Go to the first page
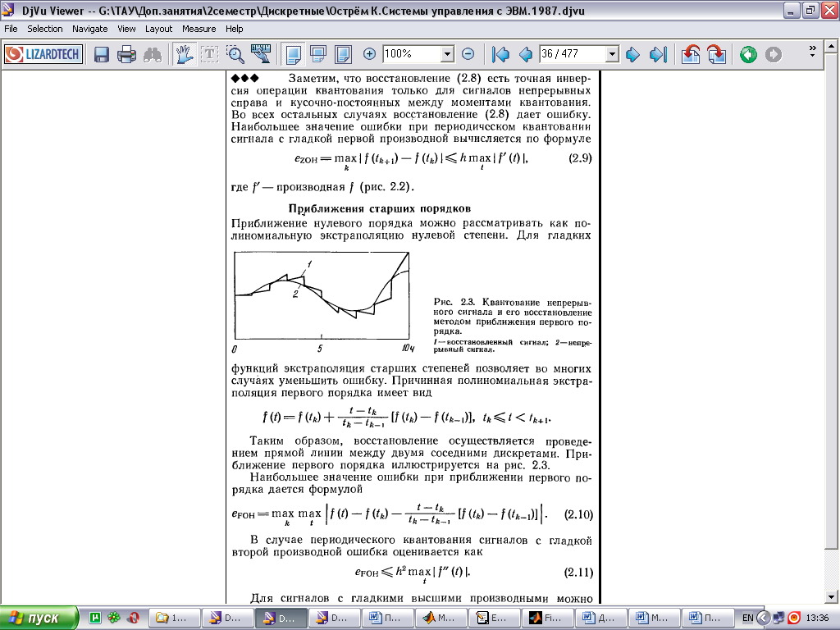The width and height of the screenshot is (840, 630). pos(500,54)
